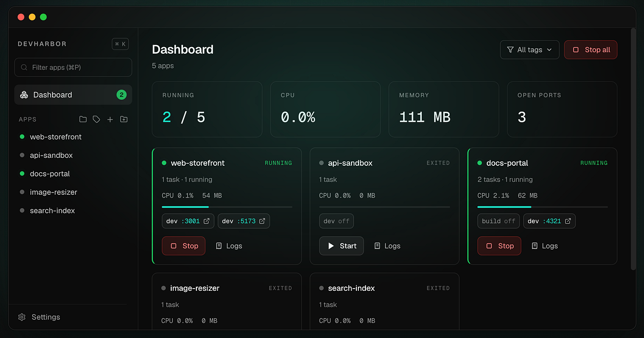Image resolution: width=644 pixels, height=338 pixels.
Task: Toggle the 'build off' task on docs-portal
Action: [499, 221]
